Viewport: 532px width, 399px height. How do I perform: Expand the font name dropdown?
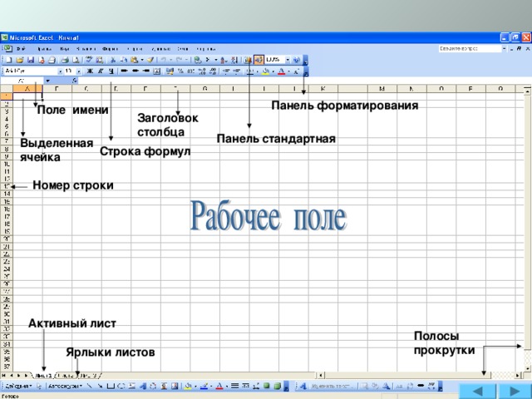[60, 71]
